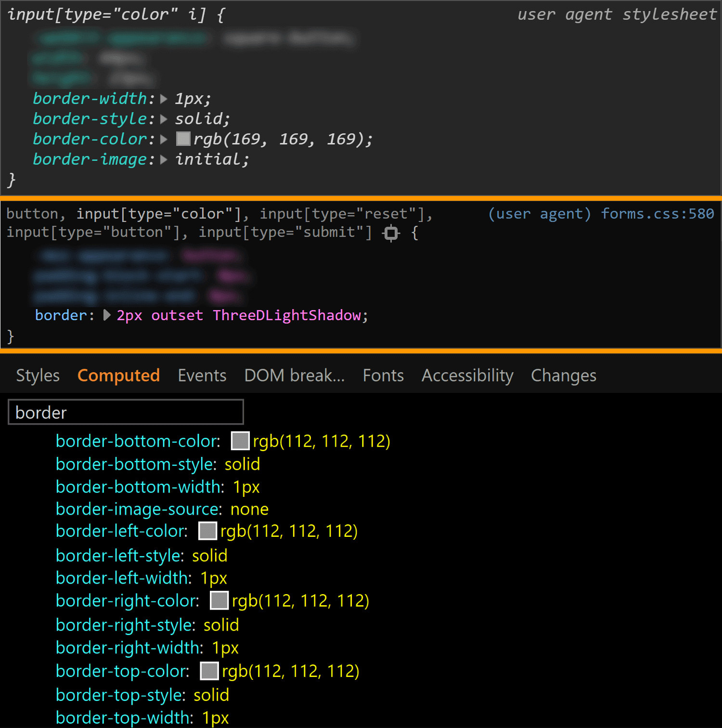Click the border-bottom-color rgb value
722x728 pixels.
point(322,441)
